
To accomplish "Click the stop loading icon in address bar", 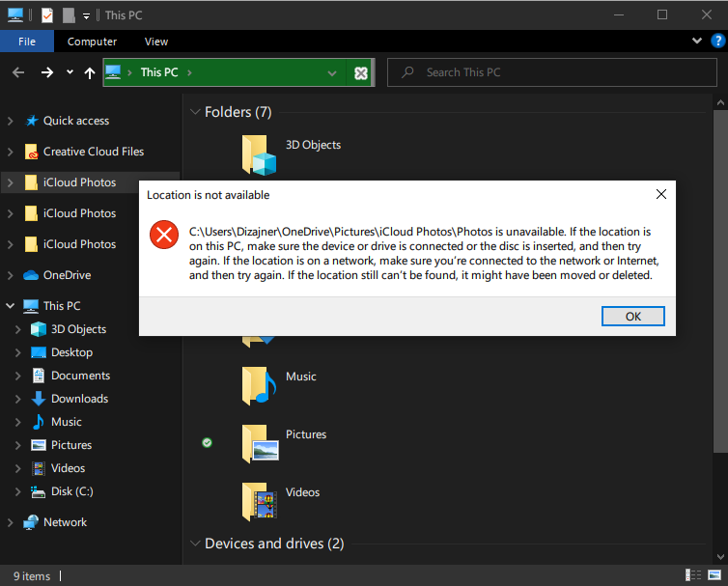I will 361,73.
